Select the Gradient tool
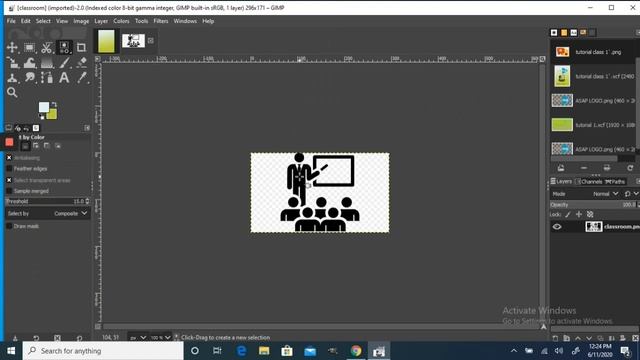Viewport: 640px width, 360px height. [47, 62]
